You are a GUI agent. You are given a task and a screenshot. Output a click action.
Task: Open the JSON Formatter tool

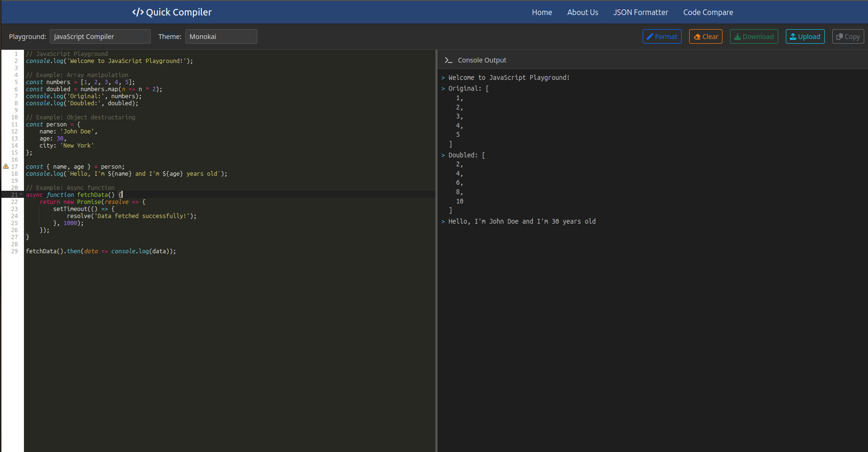point(640,12)
